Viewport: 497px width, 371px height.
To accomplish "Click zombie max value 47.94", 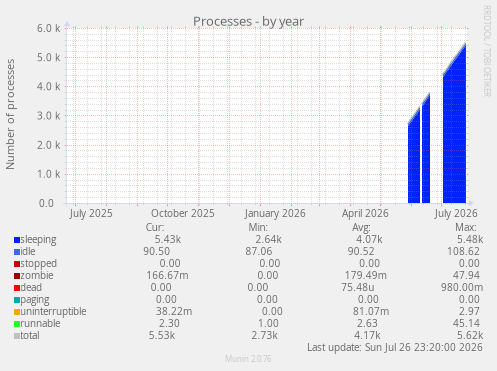I will 466,275.
